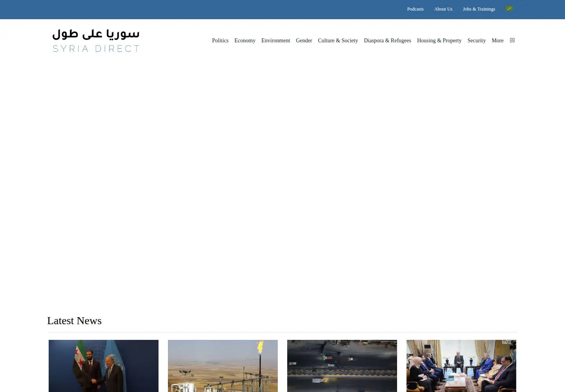
Task: Open the Housing & Property section
Action: [439, 40]
